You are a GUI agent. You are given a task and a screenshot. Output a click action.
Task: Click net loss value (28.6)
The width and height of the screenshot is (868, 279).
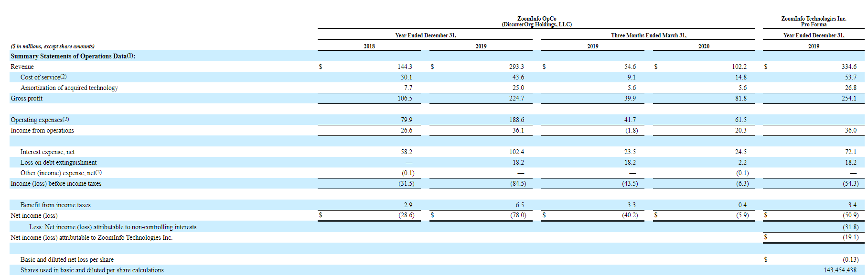coord(407,215)
